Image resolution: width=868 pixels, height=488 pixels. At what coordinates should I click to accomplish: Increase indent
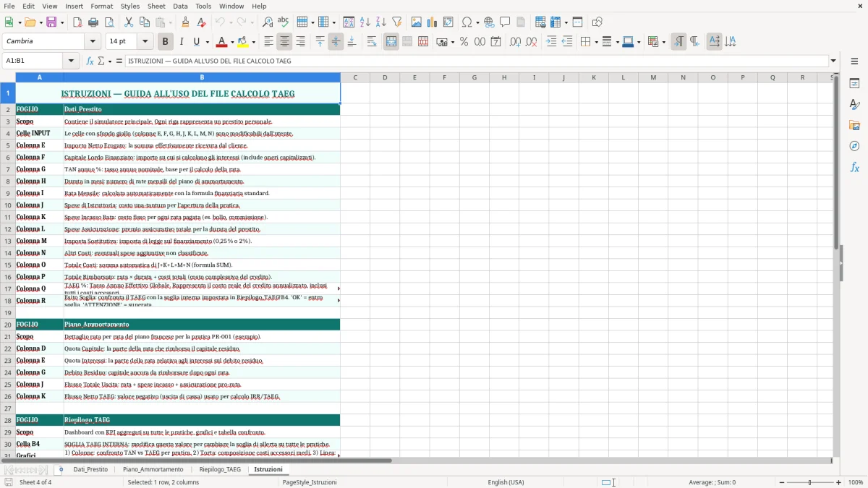point(551,42)
